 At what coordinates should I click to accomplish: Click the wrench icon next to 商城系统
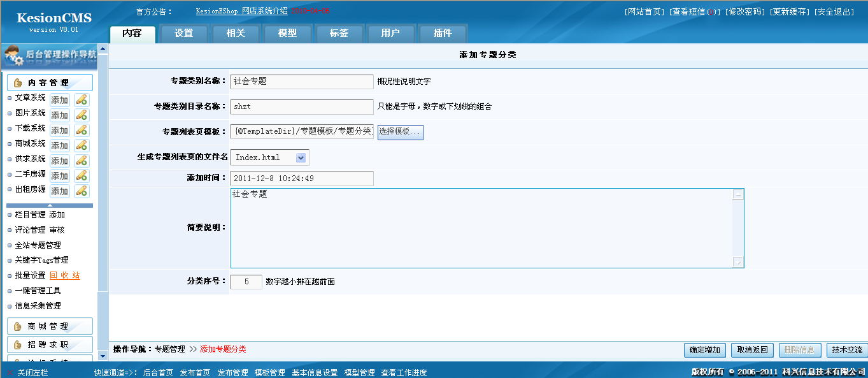(x=82, y=145)
